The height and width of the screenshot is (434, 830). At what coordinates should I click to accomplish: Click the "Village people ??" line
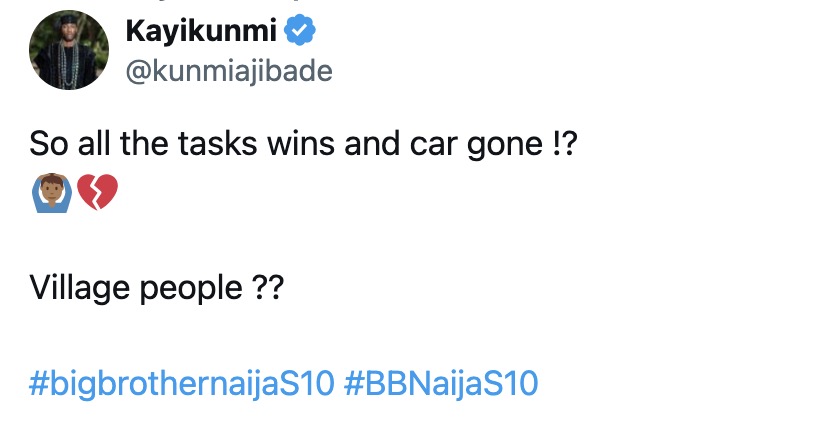(156, 288)
